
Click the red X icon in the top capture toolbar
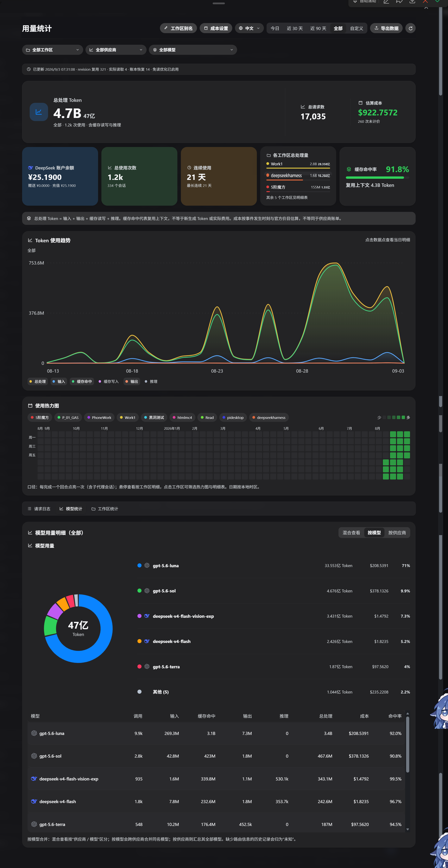click(425, 2)
